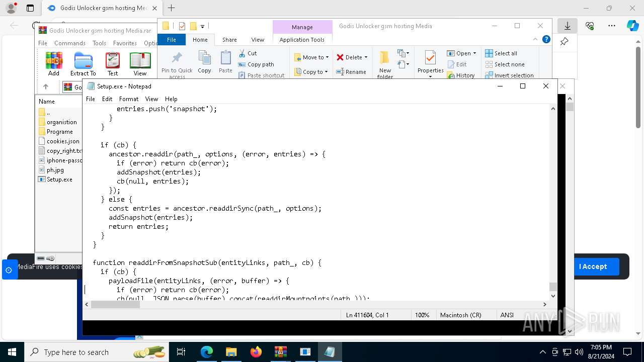Click Select all in Explorer ribbon
Screen dimensions: 644x362
501,53
